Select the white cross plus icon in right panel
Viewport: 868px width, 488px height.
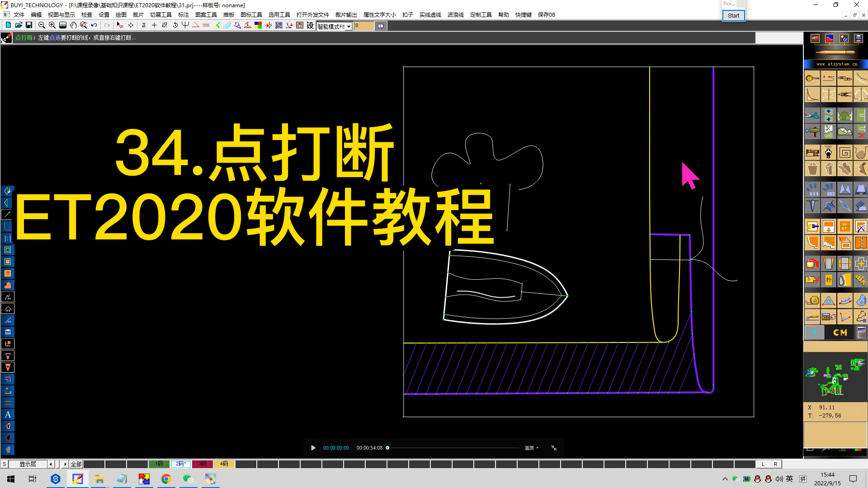pyautogui.click(x=861, y=263)
